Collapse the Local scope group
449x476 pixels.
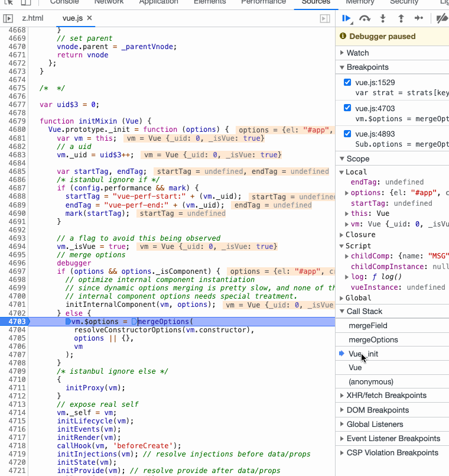341,172
